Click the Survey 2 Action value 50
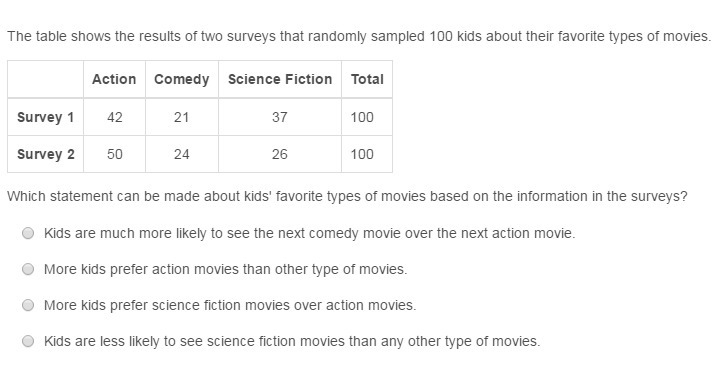 [114, 154]
